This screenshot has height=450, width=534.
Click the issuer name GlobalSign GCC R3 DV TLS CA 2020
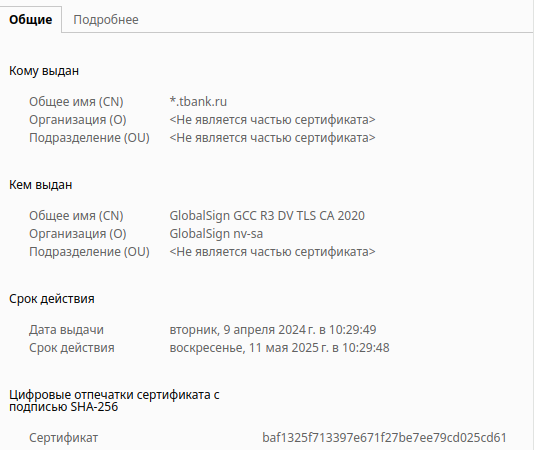tap(267, 216)
